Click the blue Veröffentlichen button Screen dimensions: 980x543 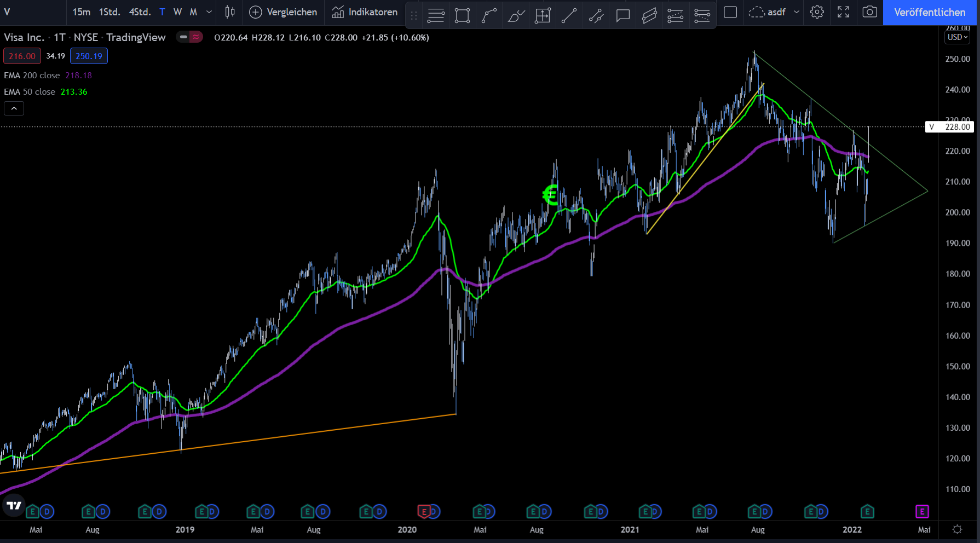point(930,12)
